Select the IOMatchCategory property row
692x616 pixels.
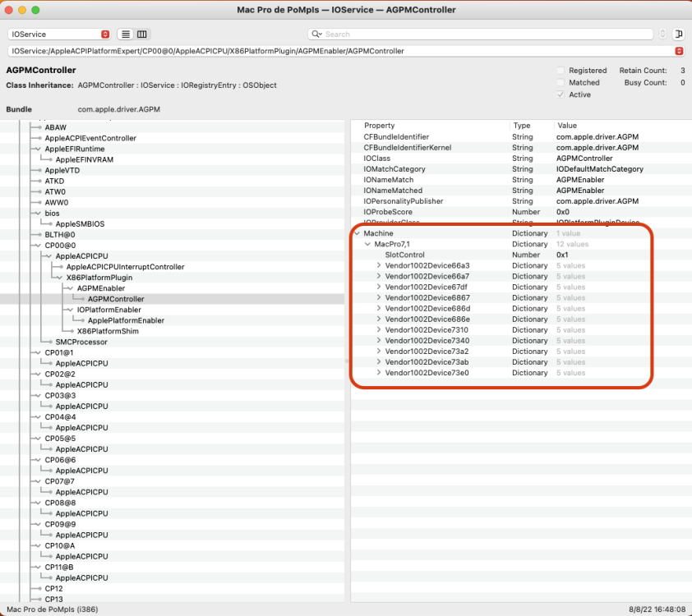522,169
